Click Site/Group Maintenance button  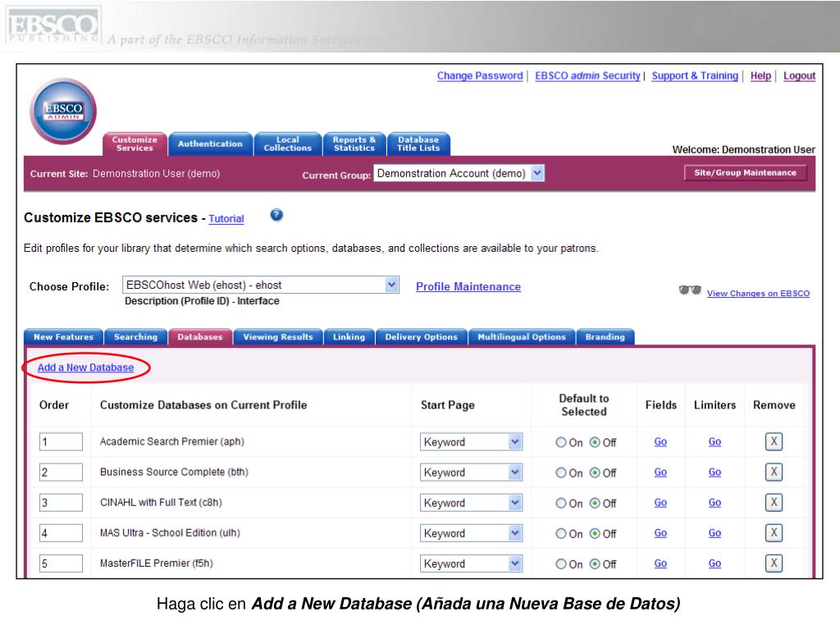745,173
